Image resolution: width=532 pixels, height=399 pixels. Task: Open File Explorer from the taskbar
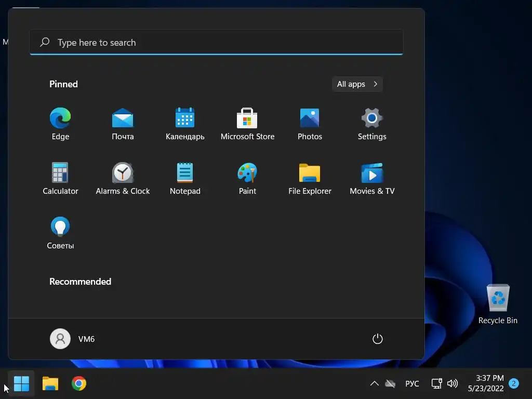pos(50,383)
